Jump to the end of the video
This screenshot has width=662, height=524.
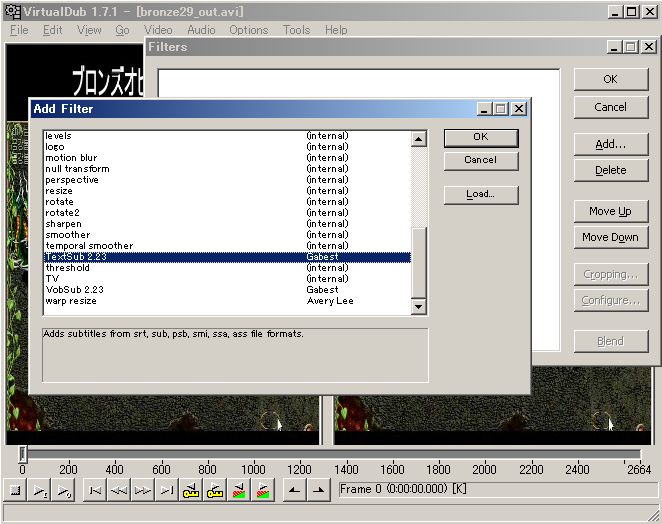pos(167,490)
